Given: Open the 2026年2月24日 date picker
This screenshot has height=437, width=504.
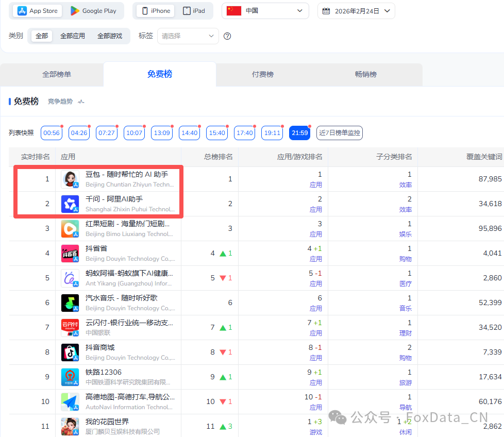Looking at the screenshot, I should click(356, 11).
